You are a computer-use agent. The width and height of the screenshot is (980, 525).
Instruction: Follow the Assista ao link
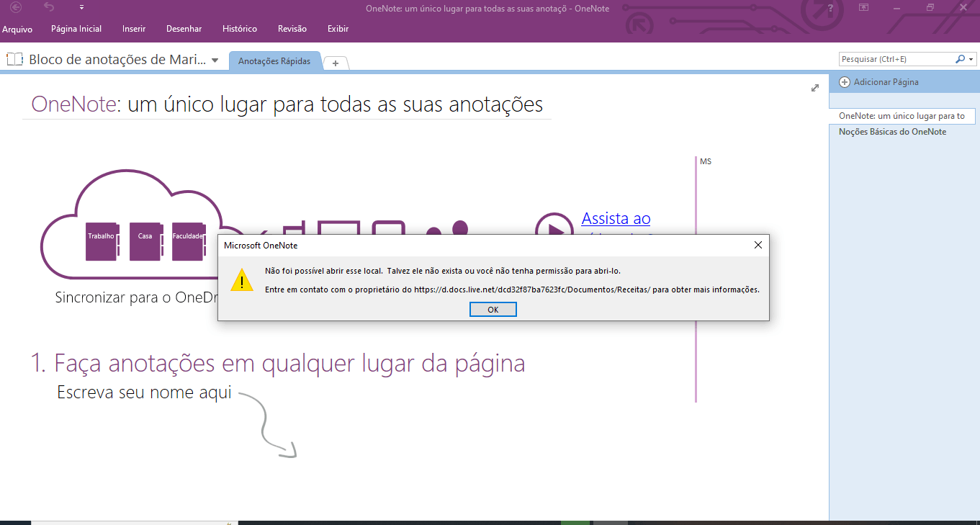coord(616,218)
